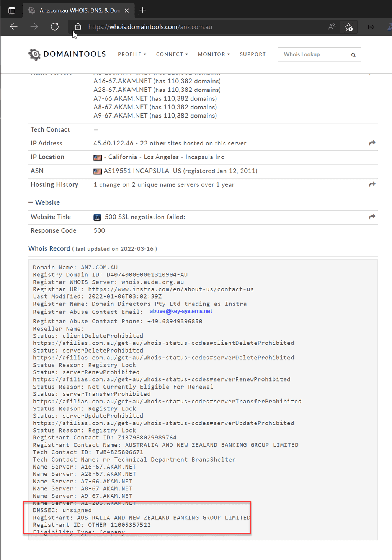392x560 pixels.
Task: Select the MONITOR menu item
Action: point(213,54)
